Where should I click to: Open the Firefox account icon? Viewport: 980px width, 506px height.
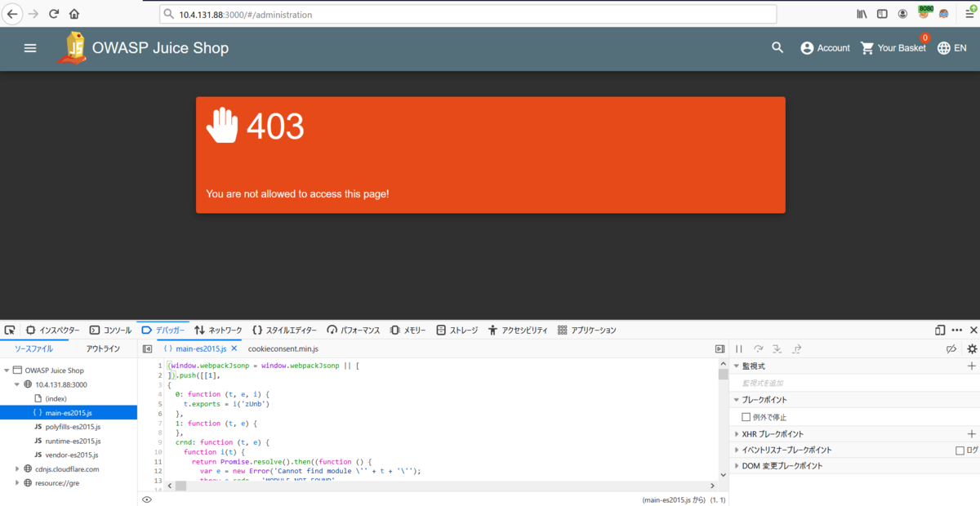(x=902, y=14)
